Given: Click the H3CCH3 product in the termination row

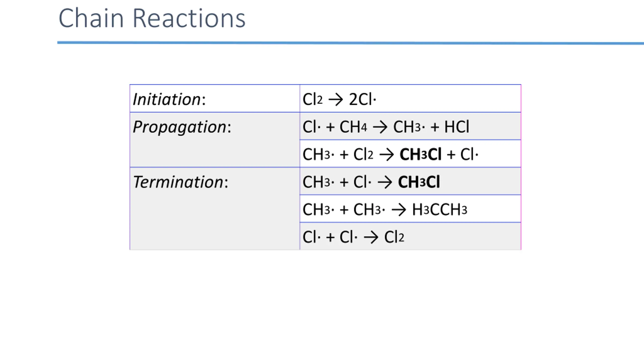Looking at the screenshot, I should pyautogui.click(x=439, y=210).
